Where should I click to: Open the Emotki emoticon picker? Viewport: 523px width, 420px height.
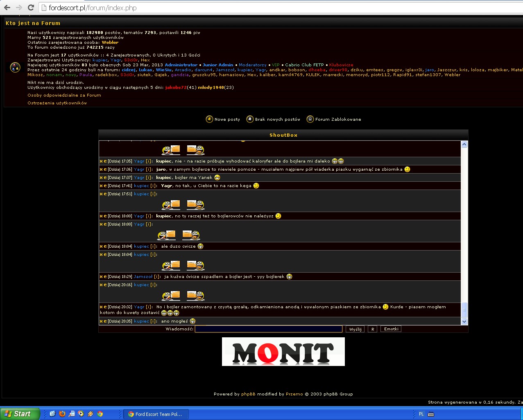(391, 329)
